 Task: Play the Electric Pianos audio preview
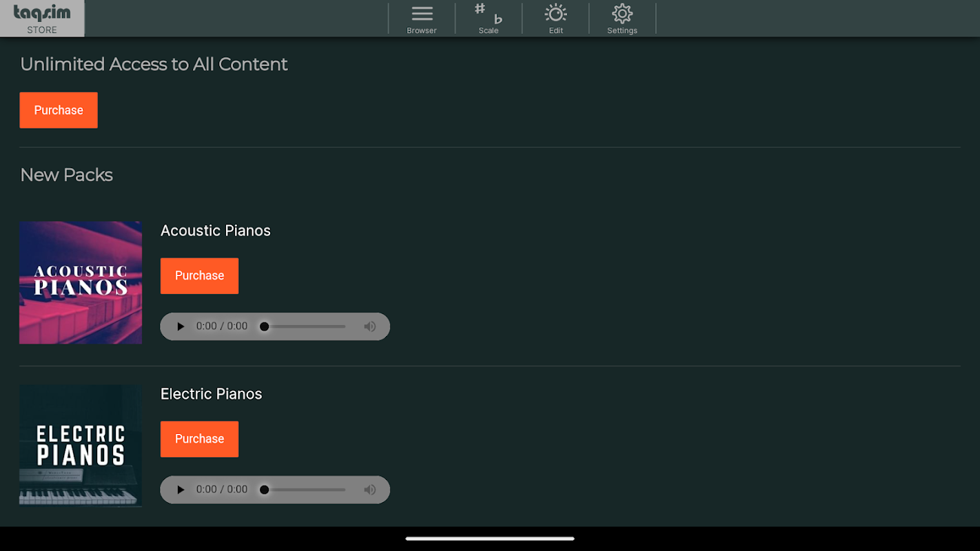click(x=181, y=490)
